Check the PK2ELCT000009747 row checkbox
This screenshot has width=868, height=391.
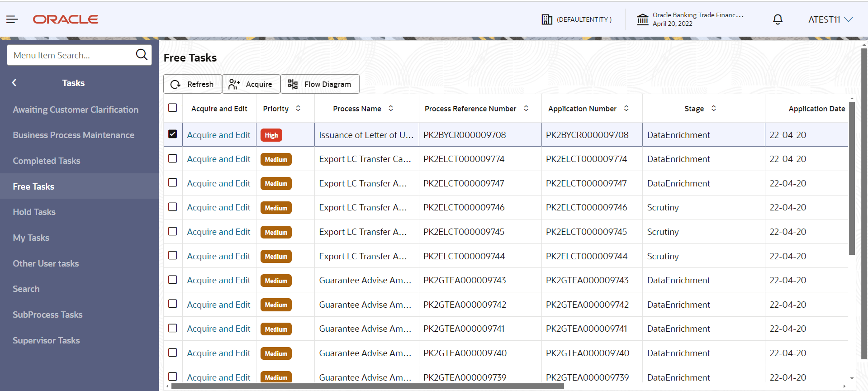[172, 182]
